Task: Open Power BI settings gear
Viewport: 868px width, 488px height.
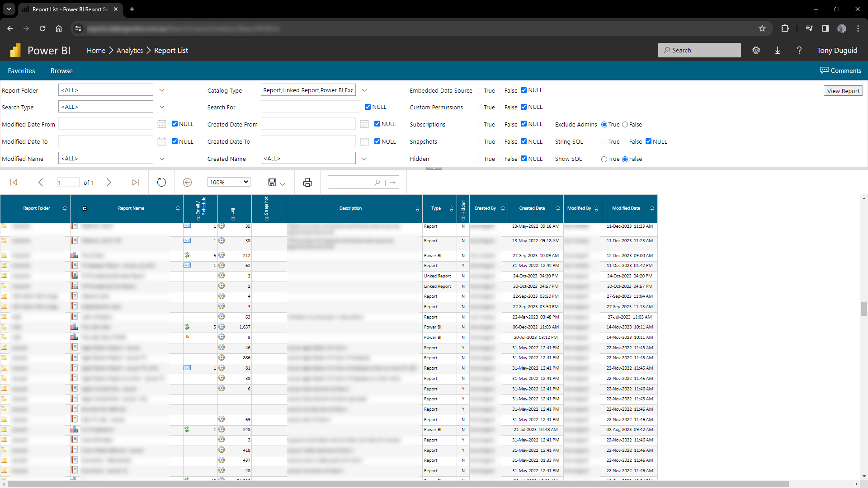Action: (x=756, y=50)
